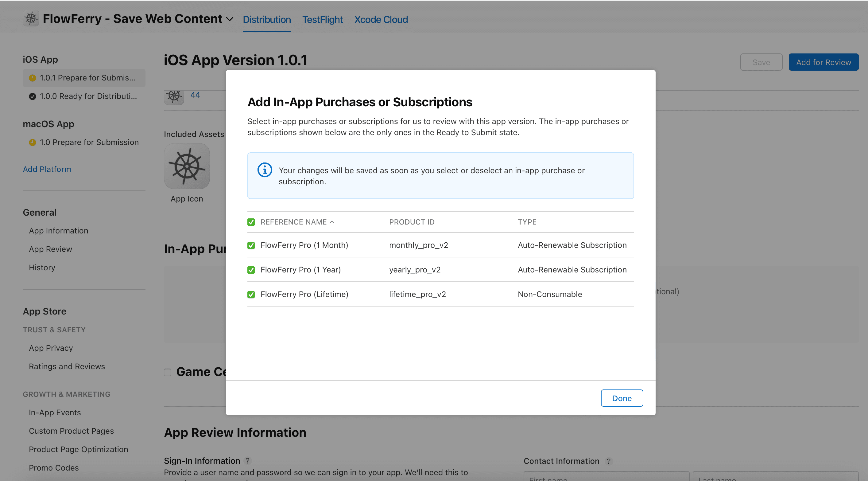
Task: Open Promo Codes page
Action: tap(54, 468)
